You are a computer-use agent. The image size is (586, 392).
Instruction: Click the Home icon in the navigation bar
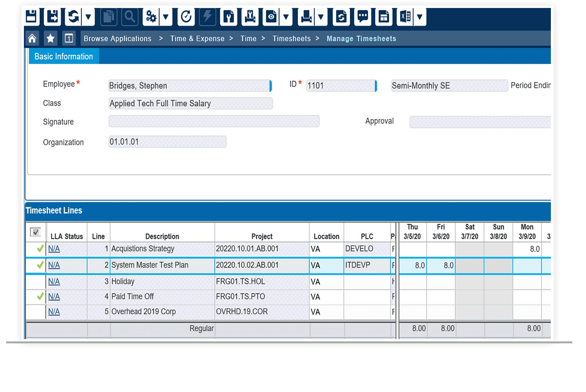(31, 38)
